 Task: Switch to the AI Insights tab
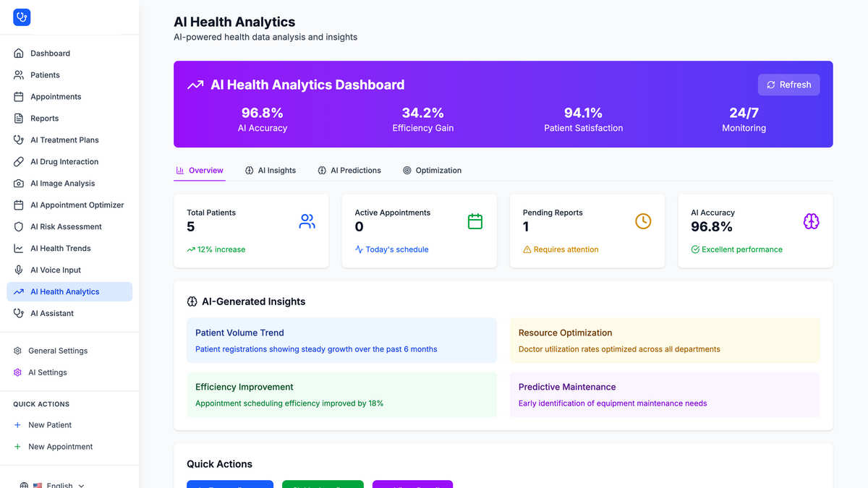271,171
